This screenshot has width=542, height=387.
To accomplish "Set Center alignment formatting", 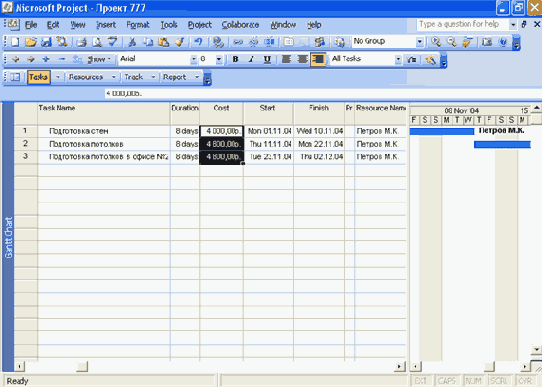I will pyautogui.click(x=302, y=59).
